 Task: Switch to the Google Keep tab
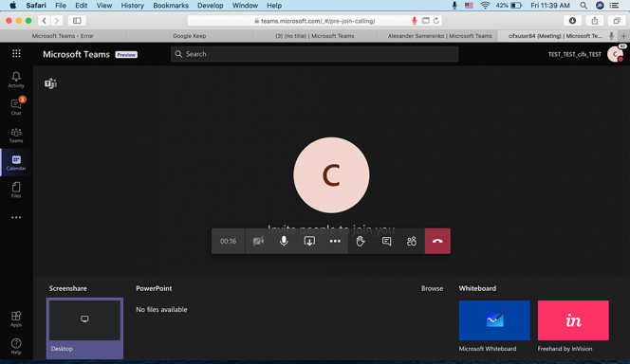click(x=189, y=36)
